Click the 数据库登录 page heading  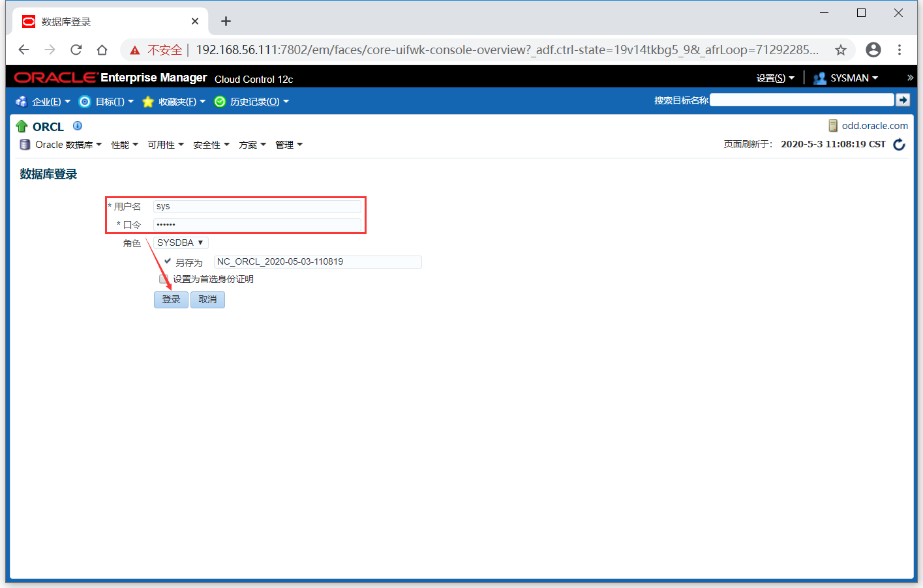48,174
